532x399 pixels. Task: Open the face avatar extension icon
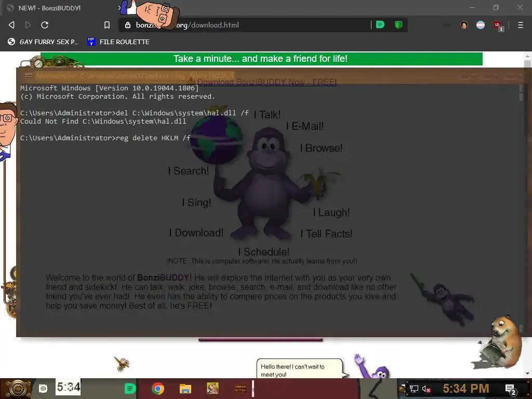click(464, 25)
